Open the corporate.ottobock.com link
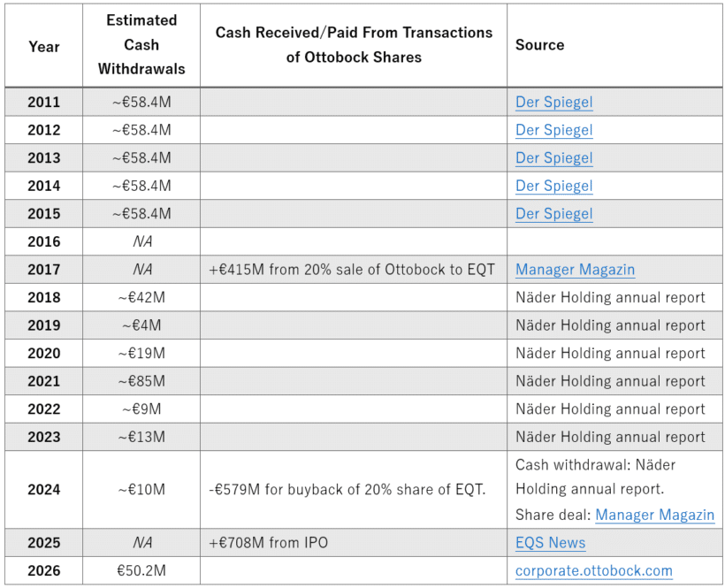The image size is (725, 588). click(593, 570)
